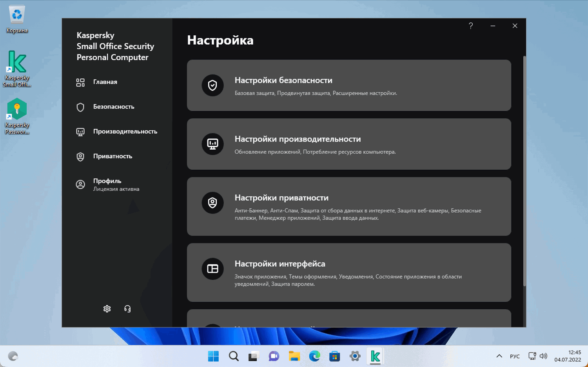Open Профиль with active license status

(116, 184)
